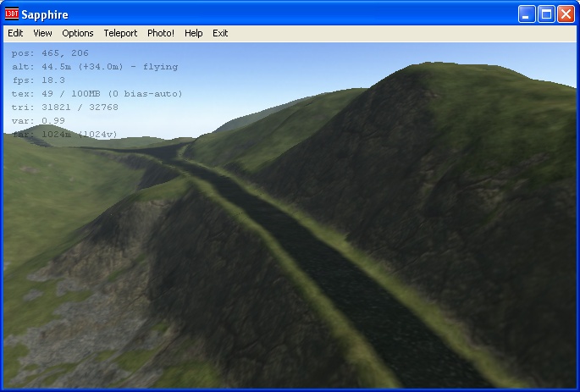The height and width of the screenshot is (392, 580).
Task: Open the Options menu
Action: click(x=78, y=33)
